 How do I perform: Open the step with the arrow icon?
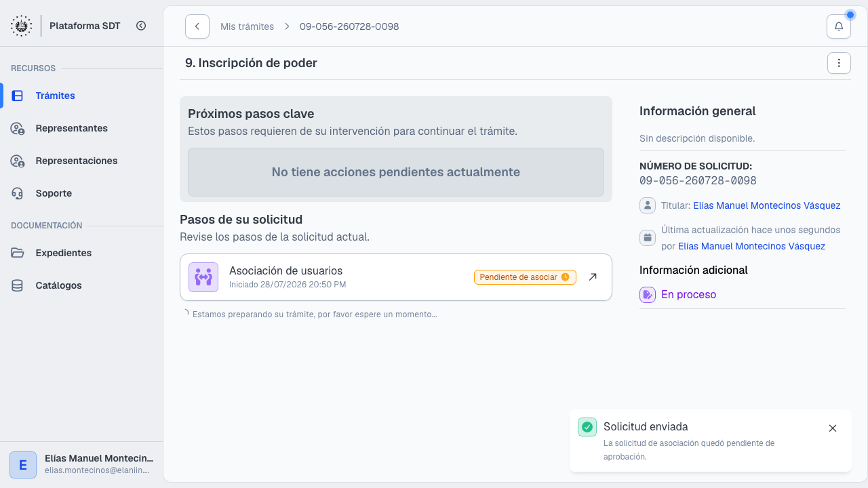[x=593, y=277]
